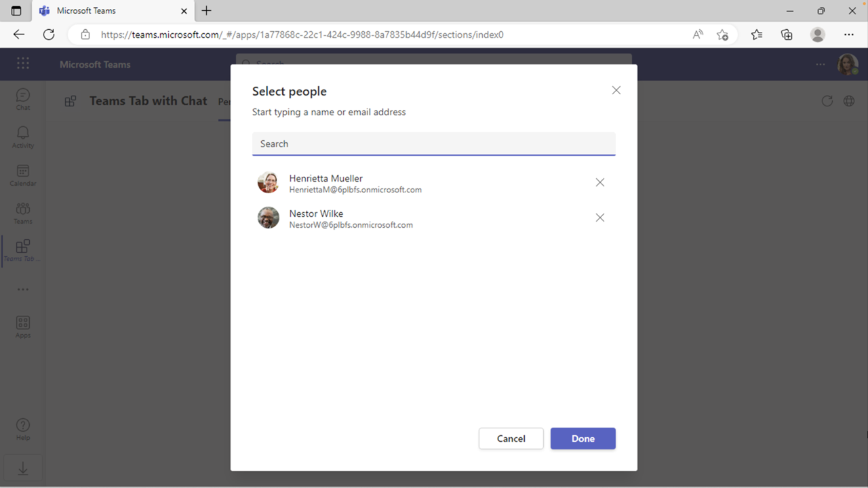Click the Done button
The width and height of the screenshot is (868, 488).
(x=583, y=439)
